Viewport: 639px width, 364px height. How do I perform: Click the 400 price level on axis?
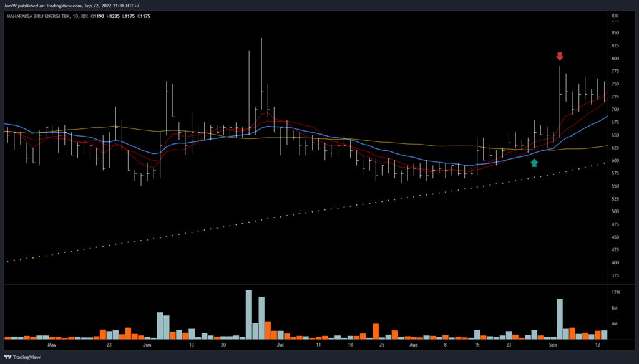[615, 263]
